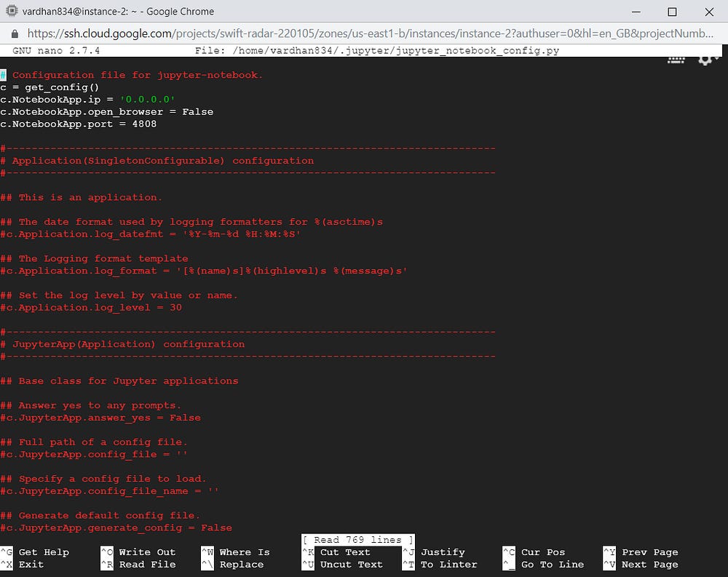
Task: Click the '^V Next Page' shortcut label
Action: click(641, 565)
